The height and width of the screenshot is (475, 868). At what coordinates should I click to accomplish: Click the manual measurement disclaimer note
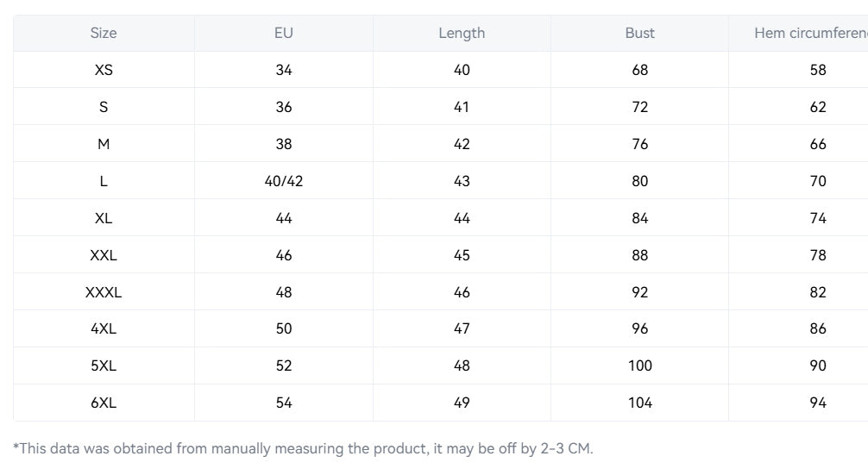303,448
